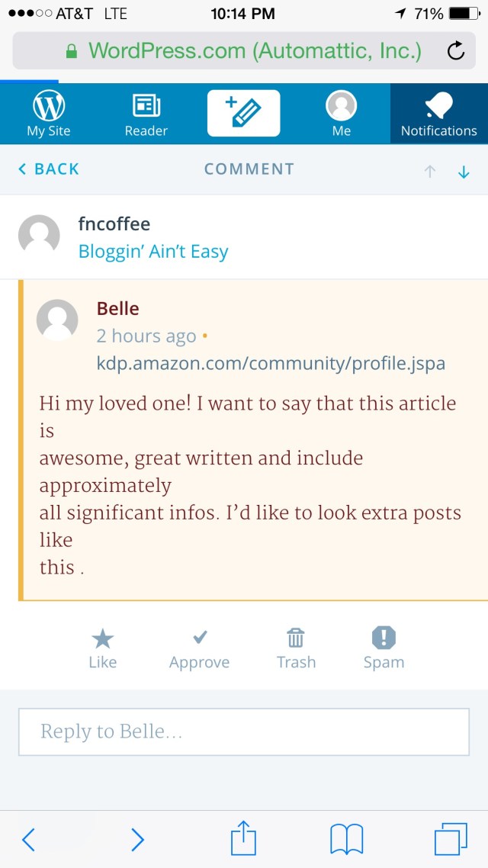Screen dimensions: 488x868
Task: Open the Safari tab switcher
Action: point(451,839)
